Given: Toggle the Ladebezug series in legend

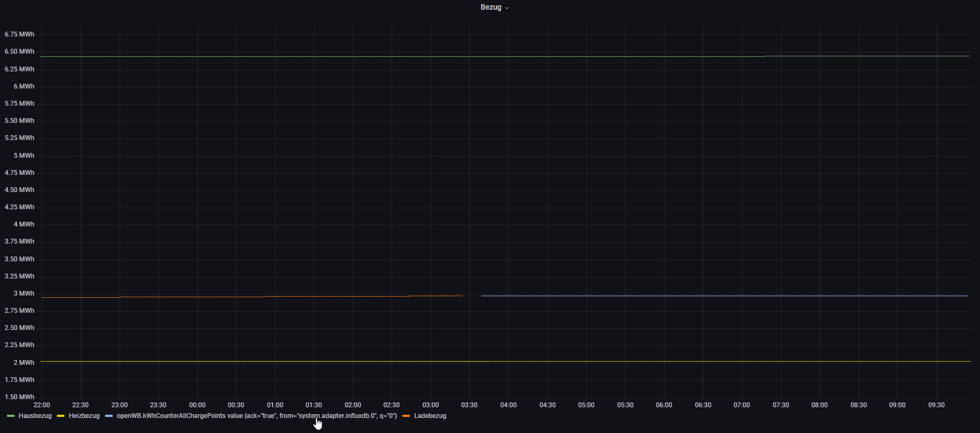Looking at the screenshot, I should [430, 416].
